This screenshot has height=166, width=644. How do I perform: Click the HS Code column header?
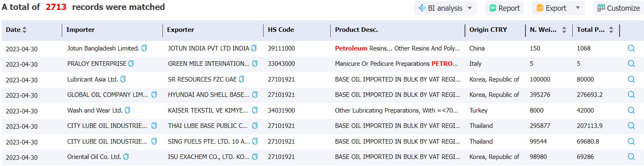281,30
